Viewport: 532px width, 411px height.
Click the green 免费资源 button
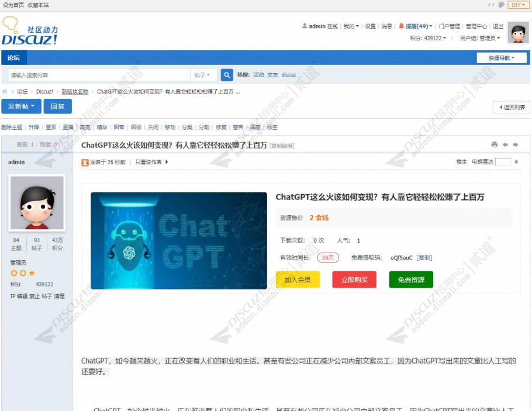pyautogui.click(x=411, y=279)
